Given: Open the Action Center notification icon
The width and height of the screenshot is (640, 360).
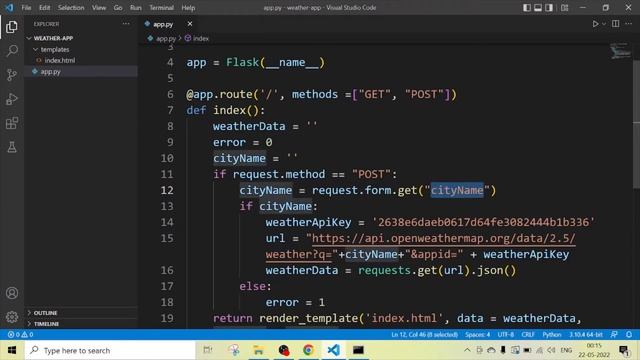Looking at the screenshot, I should click(624, 350).
